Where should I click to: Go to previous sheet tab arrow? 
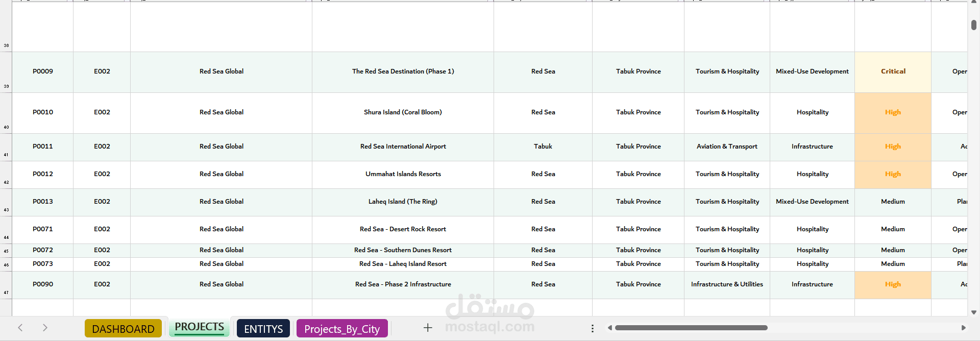20,328
